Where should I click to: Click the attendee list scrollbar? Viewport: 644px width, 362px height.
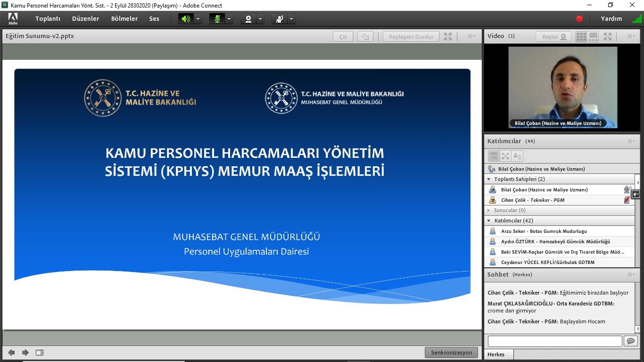tap(638, 221)
